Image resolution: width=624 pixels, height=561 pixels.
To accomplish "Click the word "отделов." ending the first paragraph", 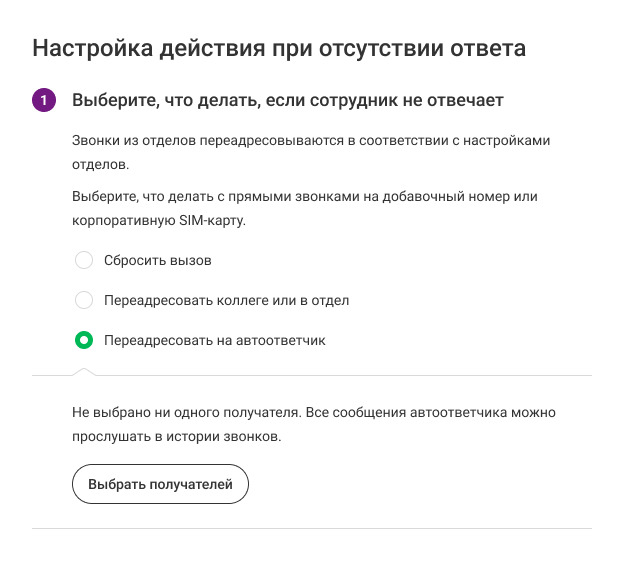I will point(100,164).
